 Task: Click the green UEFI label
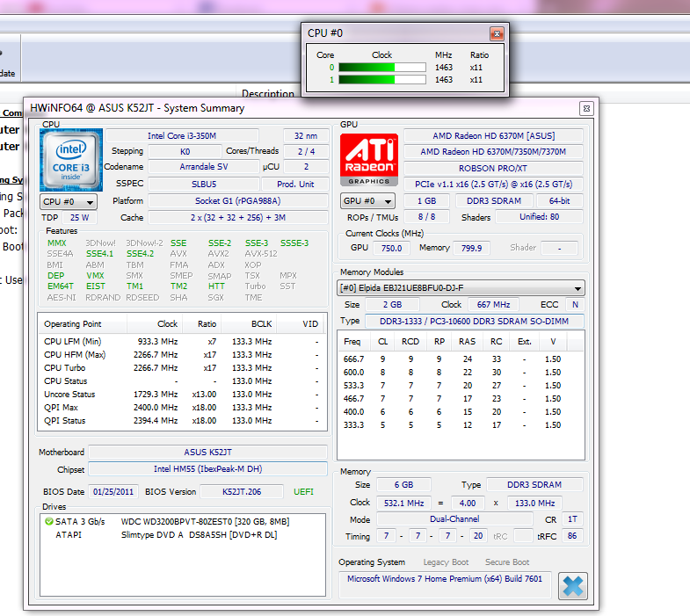pyautogui.click(x=303, y=491)
